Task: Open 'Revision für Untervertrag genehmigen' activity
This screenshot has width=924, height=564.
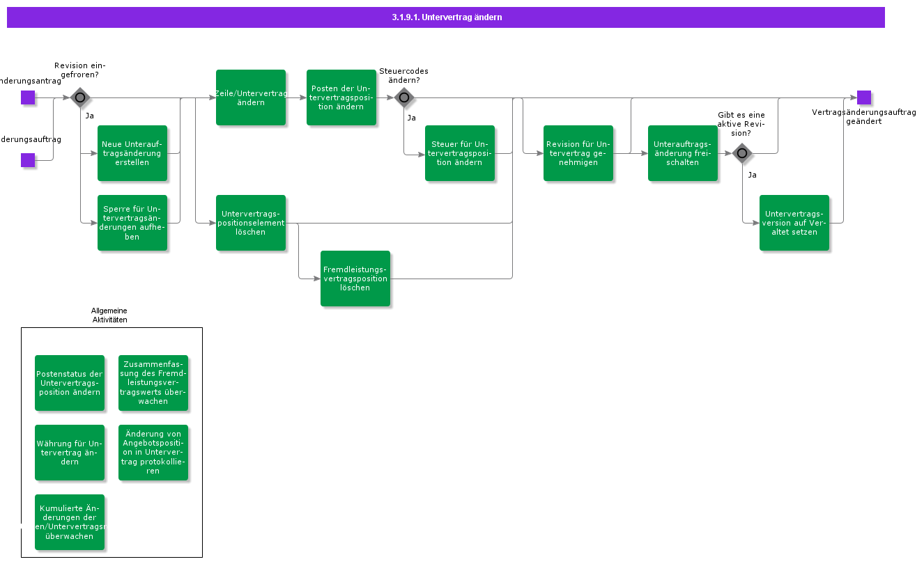Action: 578,153
